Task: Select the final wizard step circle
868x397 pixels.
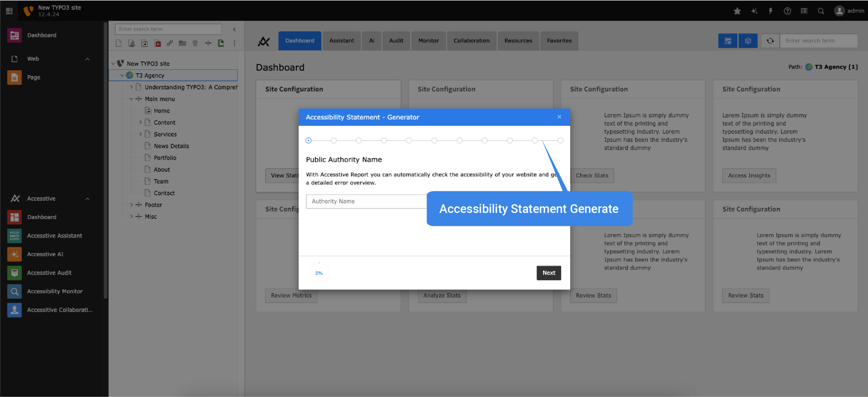Action: [560, 140]
